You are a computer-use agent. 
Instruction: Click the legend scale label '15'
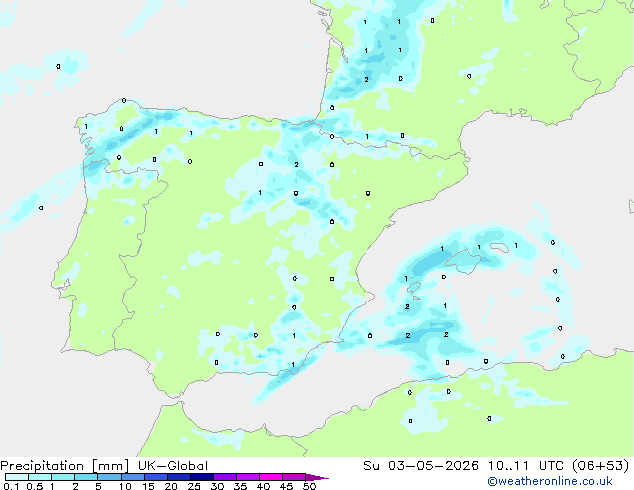pos(148,486)
